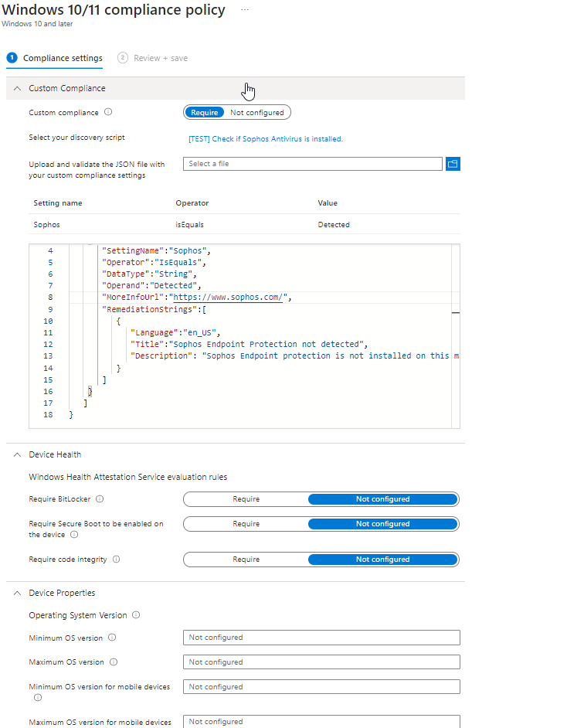Image resolution: width=567 pixels, height=728 pixels.
Task: Click JSON line 11 Language en_US text
Action: (175, 332)
